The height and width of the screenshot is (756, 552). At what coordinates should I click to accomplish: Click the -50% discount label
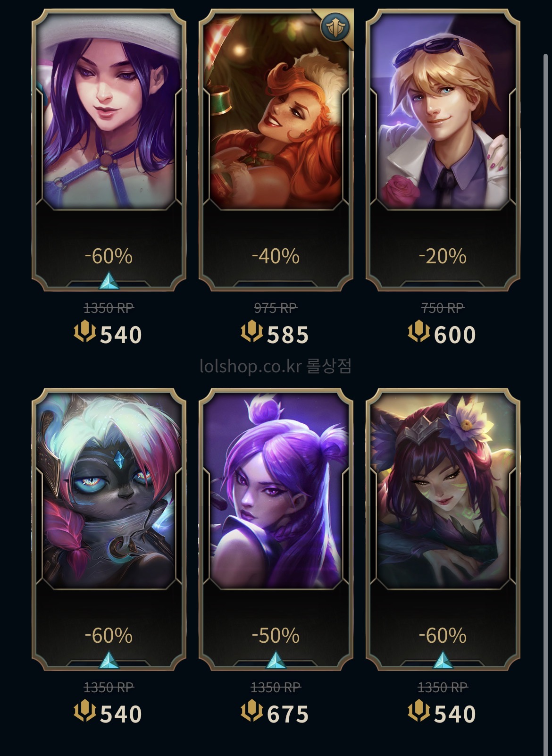pyautogui.click(x=276, y=636)
